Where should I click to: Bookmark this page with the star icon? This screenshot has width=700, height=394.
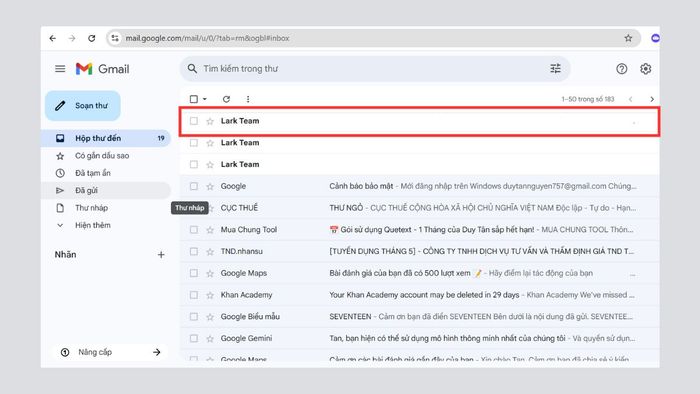628,38
